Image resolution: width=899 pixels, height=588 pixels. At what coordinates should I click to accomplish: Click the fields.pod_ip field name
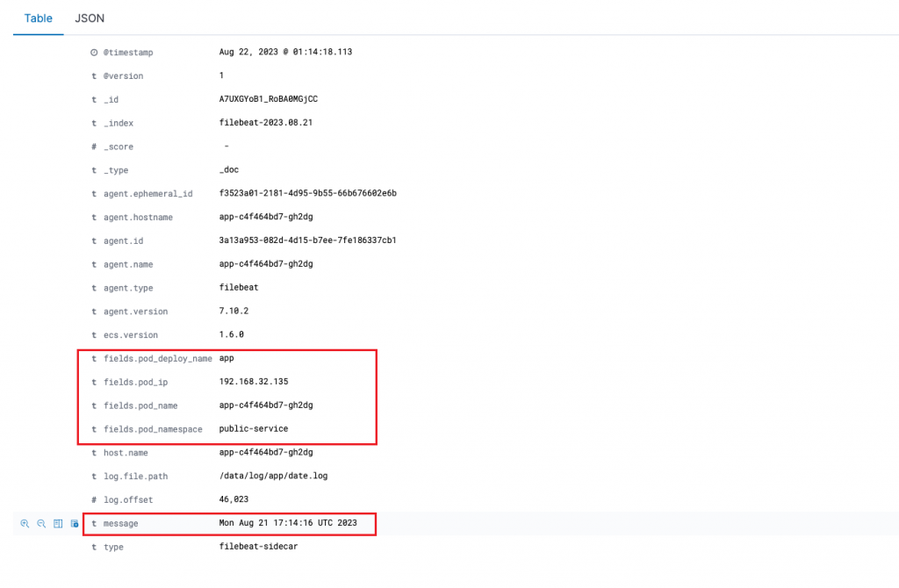pyautogui.click(x=136, y=382)
